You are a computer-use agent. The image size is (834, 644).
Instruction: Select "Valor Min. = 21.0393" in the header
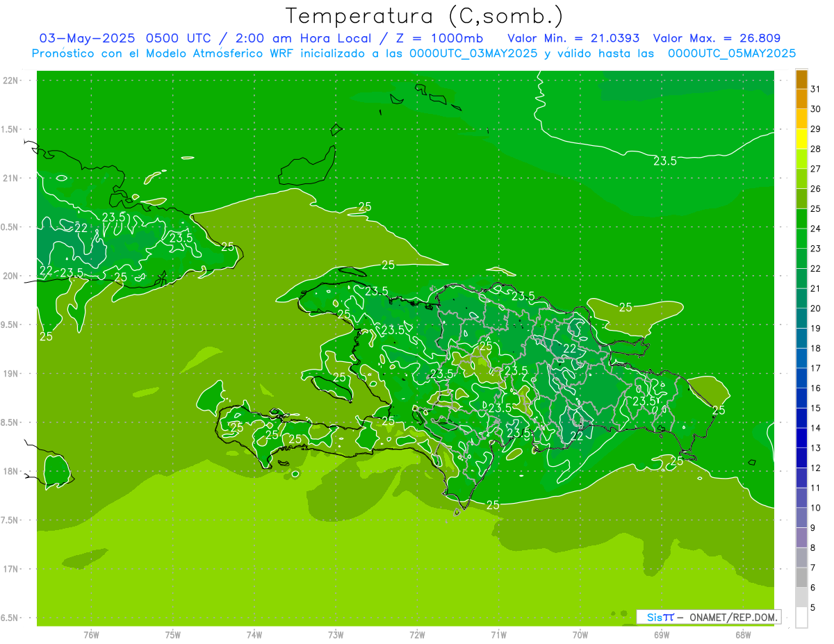tap(573, 38)
